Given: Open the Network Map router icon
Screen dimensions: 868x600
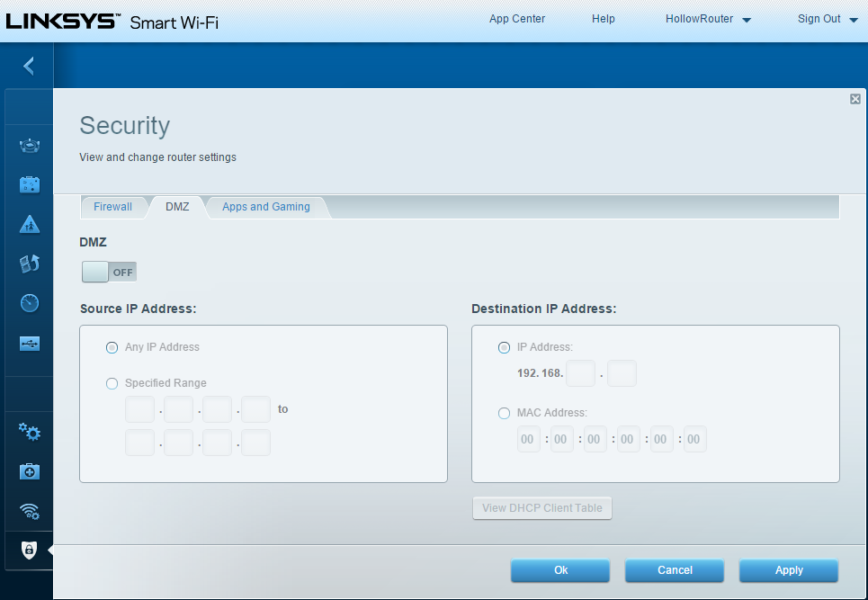Looking at the screenshot, I should pyautogui.click(x=30, y=147).
